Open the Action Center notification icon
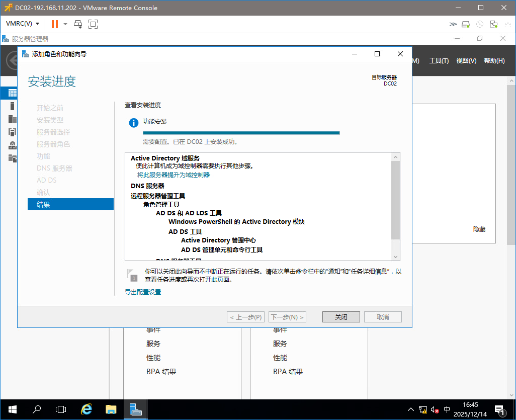Screen dimensions: 516x420 [500, 410]
